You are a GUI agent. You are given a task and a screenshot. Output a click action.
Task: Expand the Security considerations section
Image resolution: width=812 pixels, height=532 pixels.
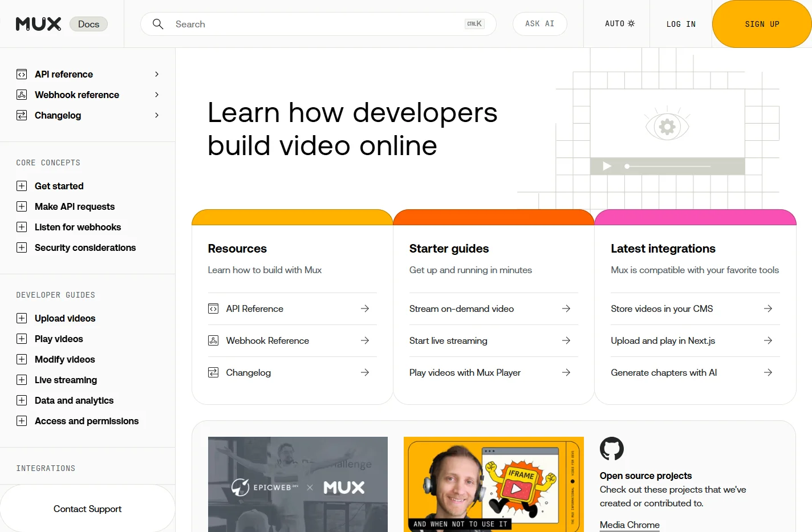pyautogui.click(x=22, y=247)
